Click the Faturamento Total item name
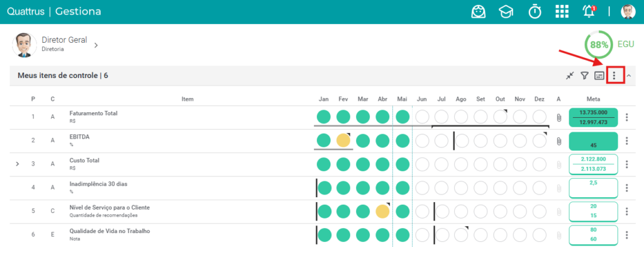 (94, 113)
